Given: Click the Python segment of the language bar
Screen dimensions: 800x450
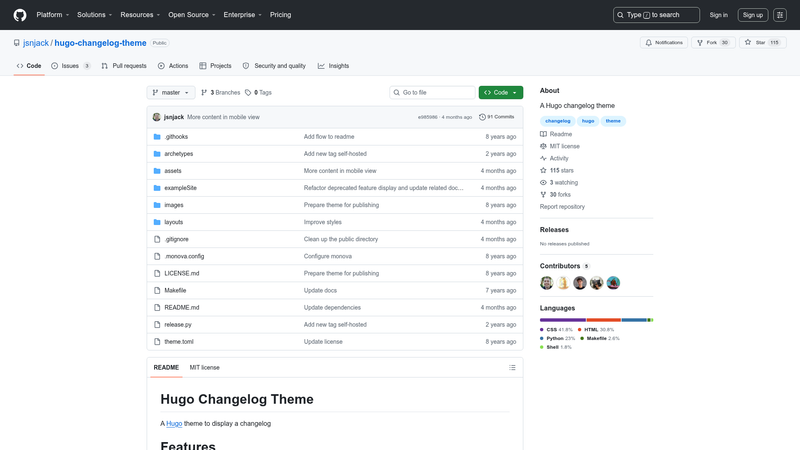Looking at the screenshot, I should pyautogui.click(x=635, y=320).
